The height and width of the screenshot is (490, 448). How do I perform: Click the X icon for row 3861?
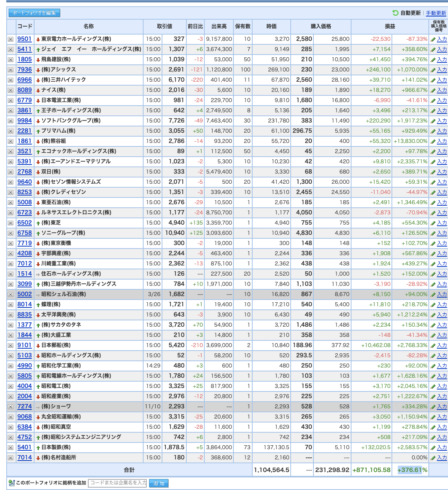coord(11,111)
